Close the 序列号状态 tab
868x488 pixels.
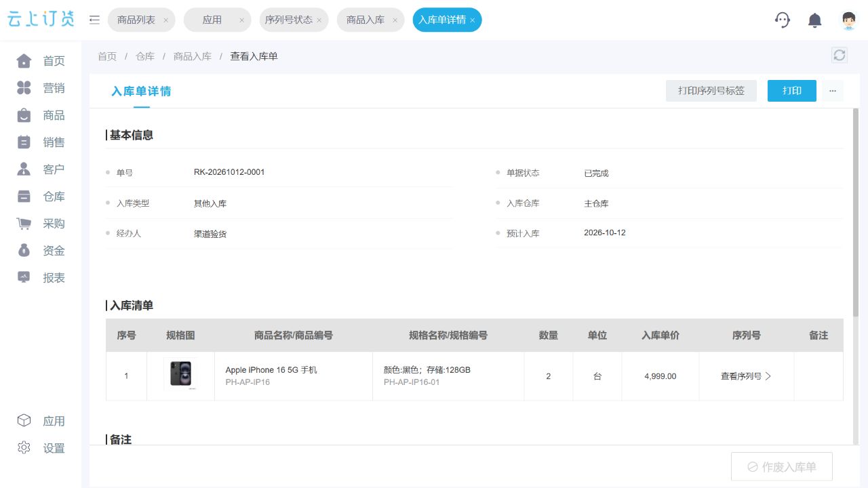tap(319, 20)
